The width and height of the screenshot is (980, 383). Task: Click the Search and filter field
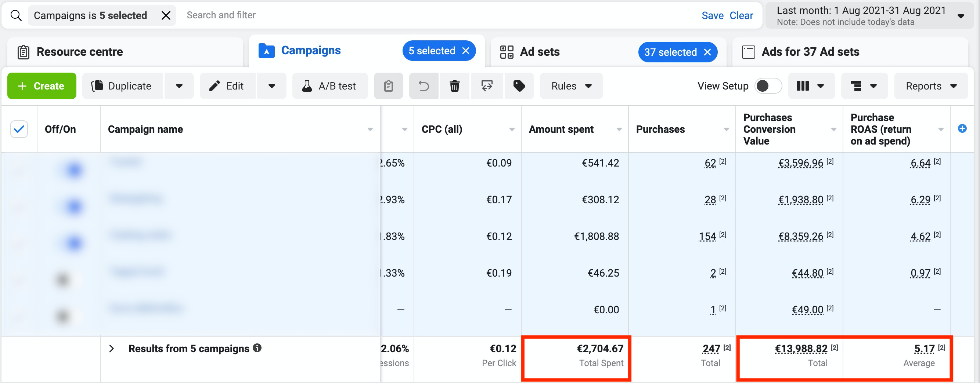coord(418,15)
